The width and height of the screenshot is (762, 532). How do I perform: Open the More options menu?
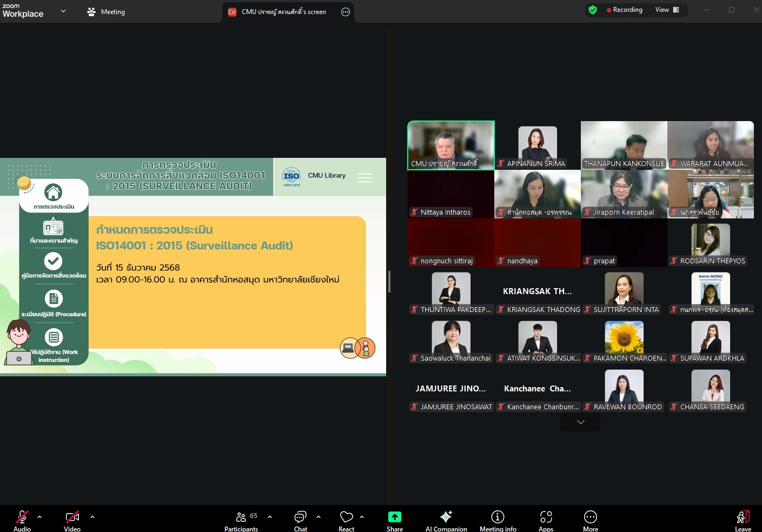(x=590, y=521)
